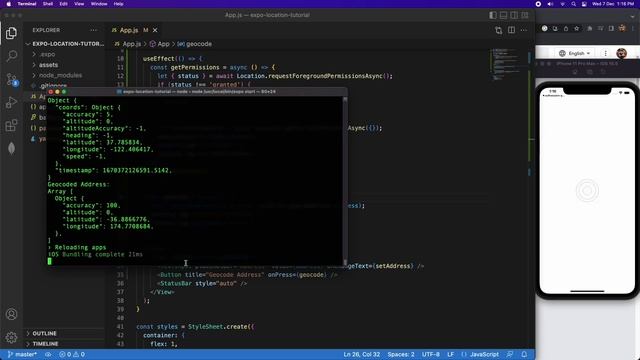Screen dimensions: 640x360
Task: Collapse the EXPO-LOCATION-TUTOR project folder
Action: point(65,44)
